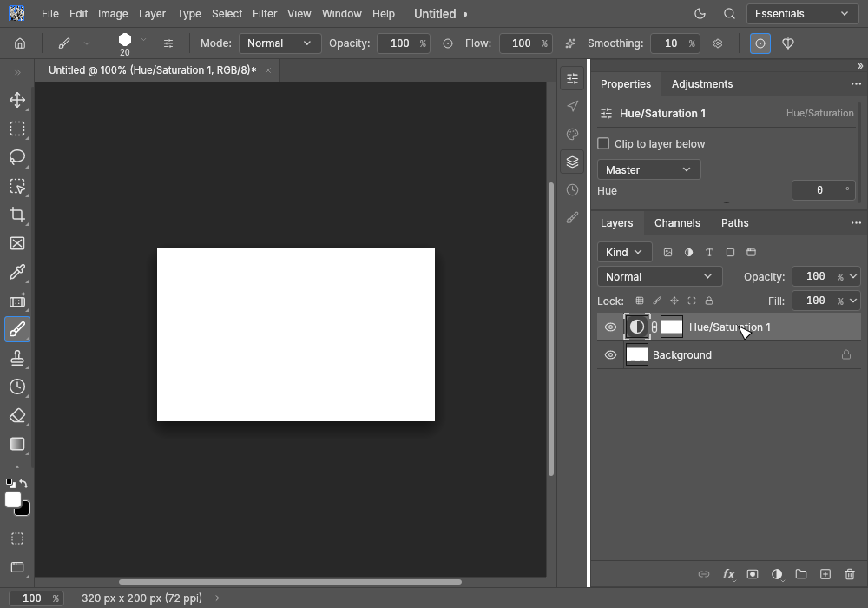The height and width of the screenshot is (608, 868).
Task: Go to Home screen icon
Action: pyautogui.click(x=20, y=43)
